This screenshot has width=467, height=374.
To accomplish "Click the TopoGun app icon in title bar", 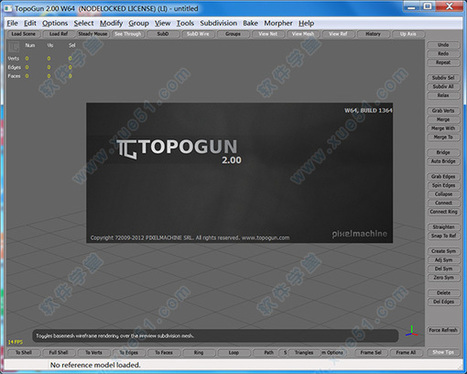I will (x=8, y=8).
